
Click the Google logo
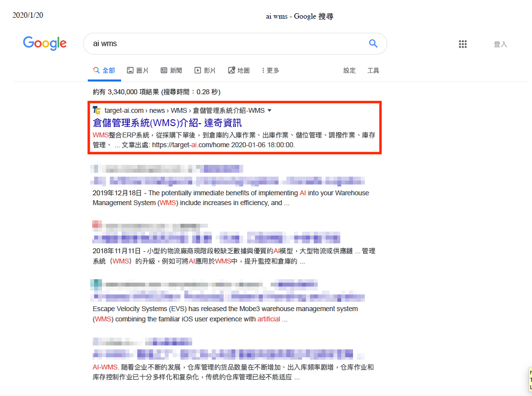[x=45, y=44]
